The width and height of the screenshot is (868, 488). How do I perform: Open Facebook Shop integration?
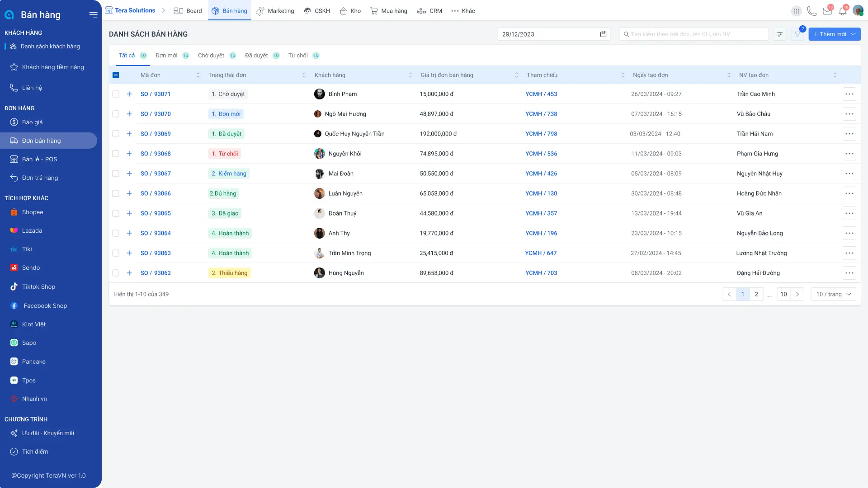45,306
